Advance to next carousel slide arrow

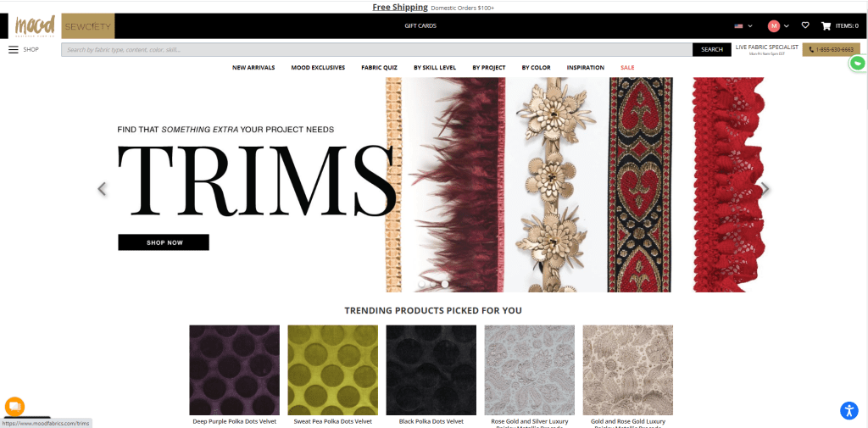[x=765, y=189]
